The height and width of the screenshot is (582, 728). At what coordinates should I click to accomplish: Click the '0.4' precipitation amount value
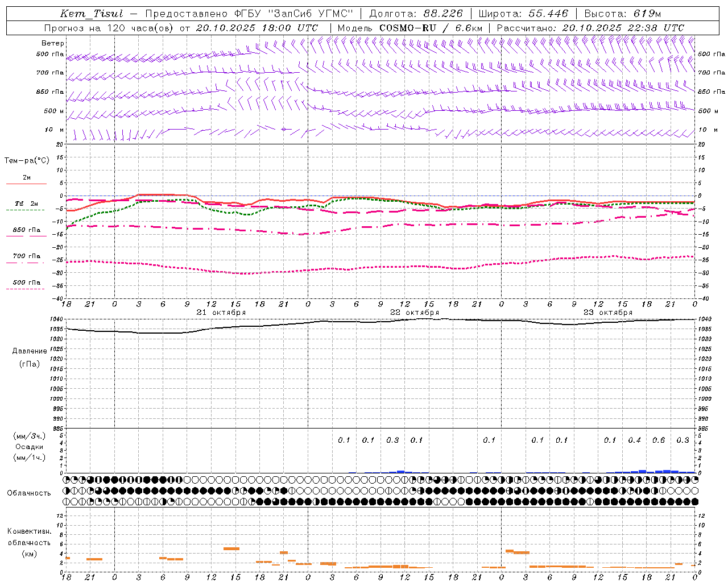[x=634, y=440]
